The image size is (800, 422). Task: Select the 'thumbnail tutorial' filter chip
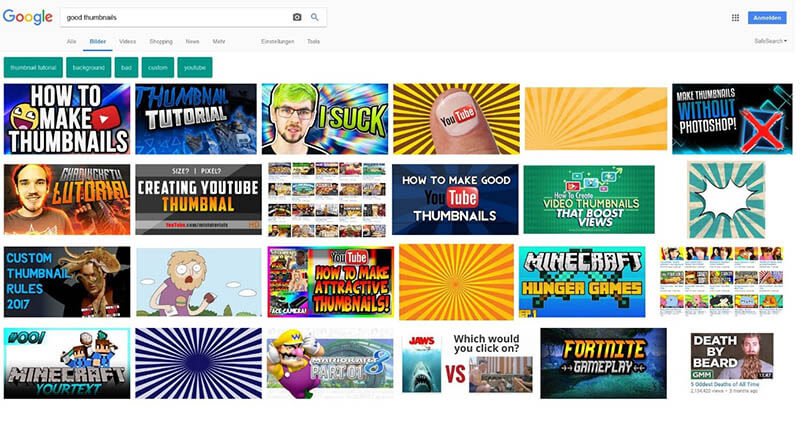tap(33, 67)
